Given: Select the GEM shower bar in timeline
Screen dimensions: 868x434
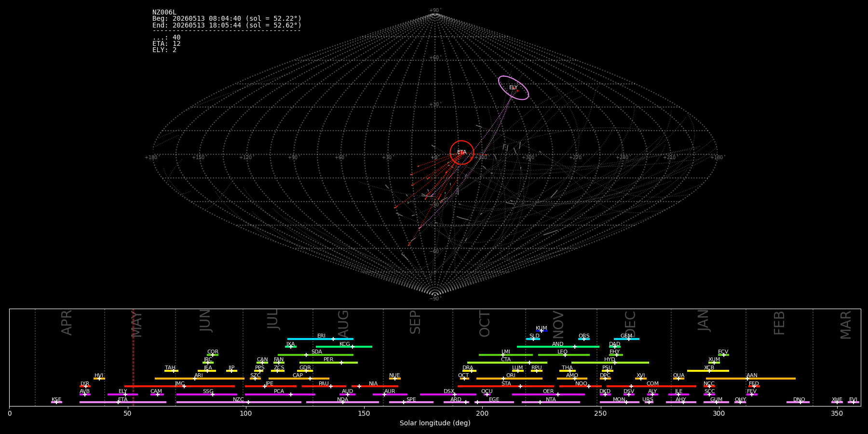Looking at the screenshot, I should [626, 339].
